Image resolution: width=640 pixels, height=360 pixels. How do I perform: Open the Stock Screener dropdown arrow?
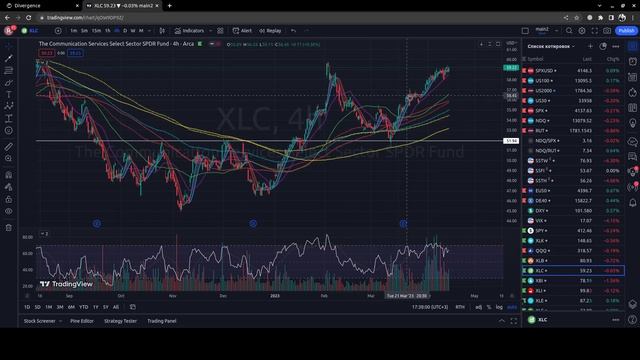[60, 321]
